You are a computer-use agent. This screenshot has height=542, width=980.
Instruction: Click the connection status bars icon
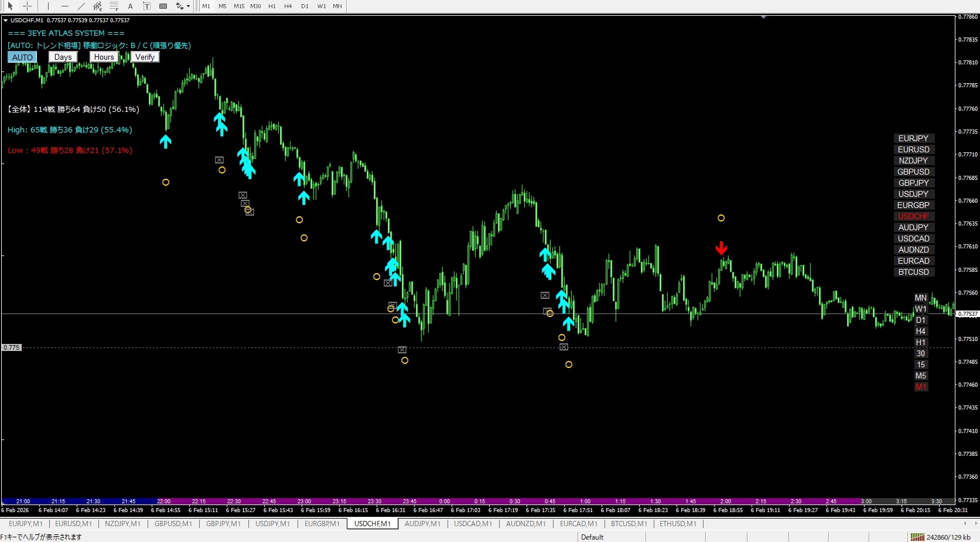pos(917,537)
